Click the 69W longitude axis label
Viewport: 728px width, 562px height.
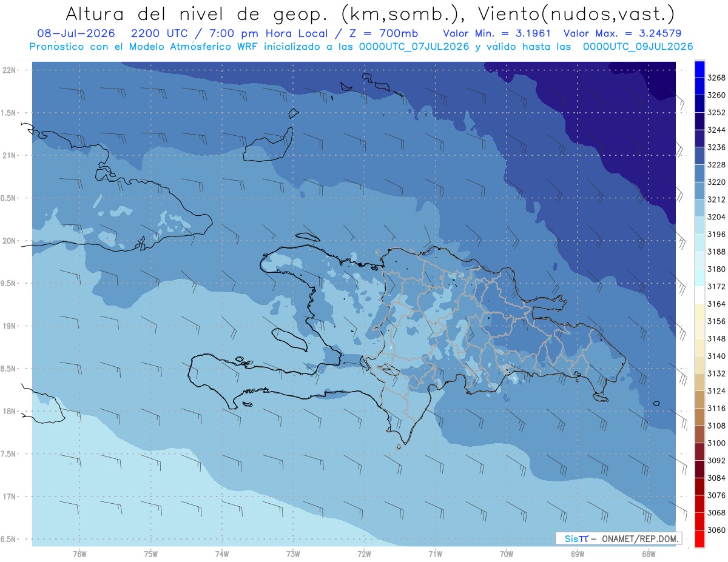[578, 554]
